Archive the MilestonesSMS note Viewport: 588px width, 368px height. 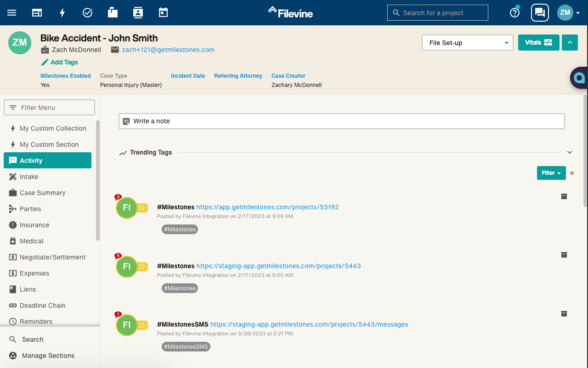coord(564,314)
